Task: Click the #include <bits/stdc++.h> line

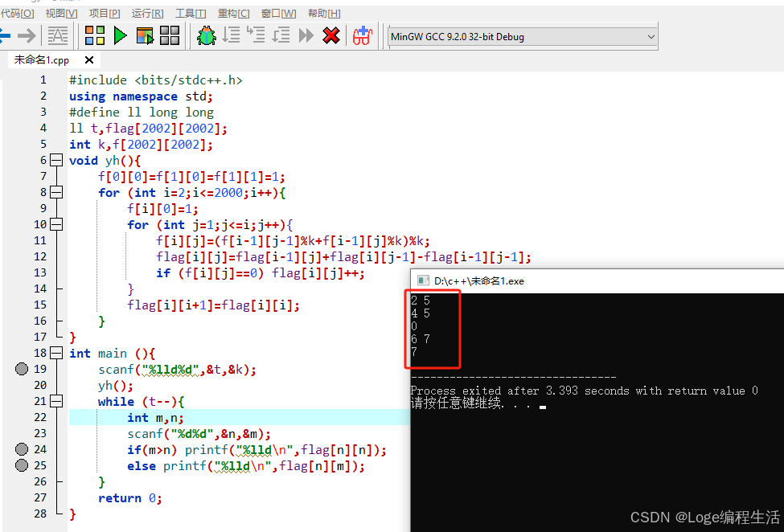Action: 155,80
